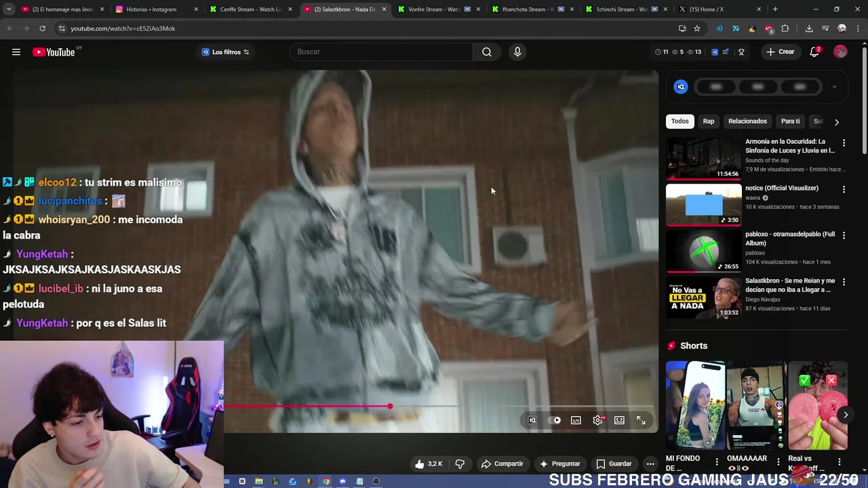Select the Relacionados filter chip
The image size is (868, 488).
point(747,121)
